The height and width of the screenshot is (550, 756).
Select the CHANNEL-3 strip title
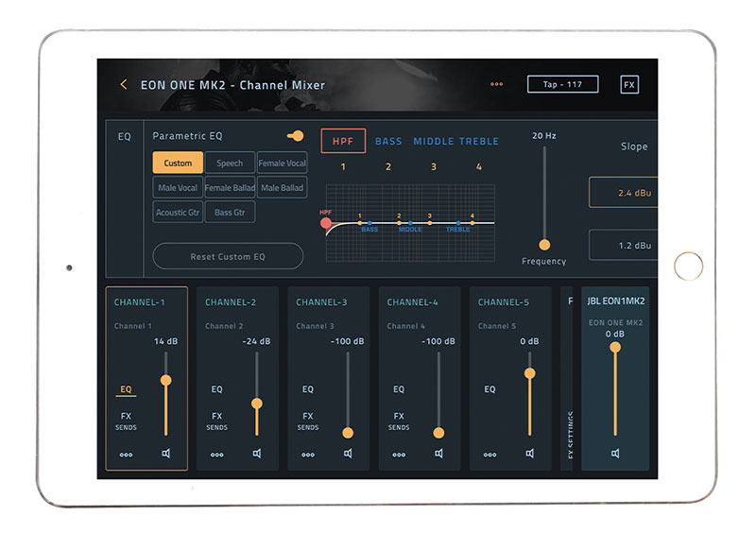[321, 302]
